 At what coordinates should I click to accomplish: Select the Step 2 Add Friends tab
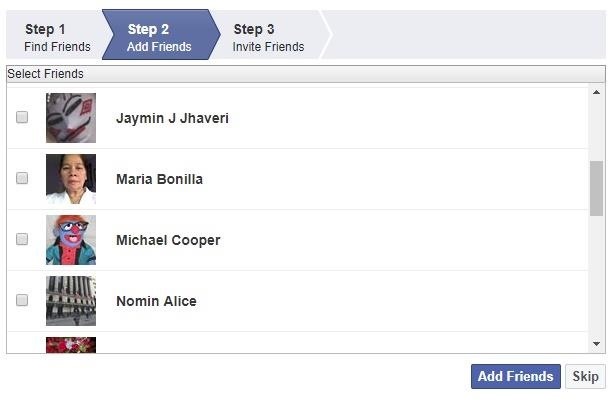160,37
